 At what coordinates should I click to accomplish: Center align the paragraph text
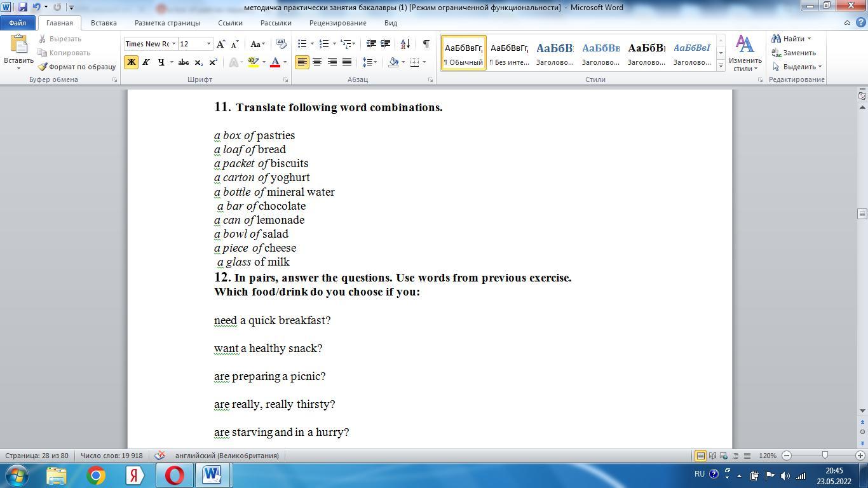pos(316,62)
